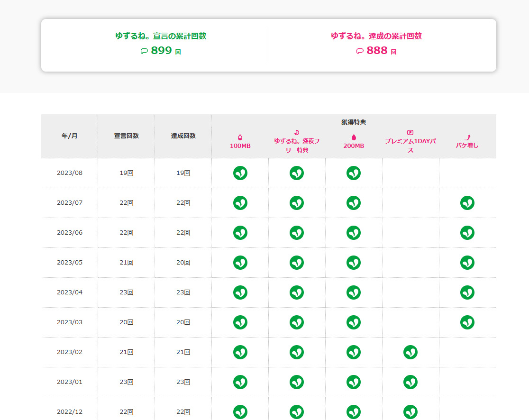Click the filled droplet icon above 200MB
The image size is (529, 420).
[354, 137]
